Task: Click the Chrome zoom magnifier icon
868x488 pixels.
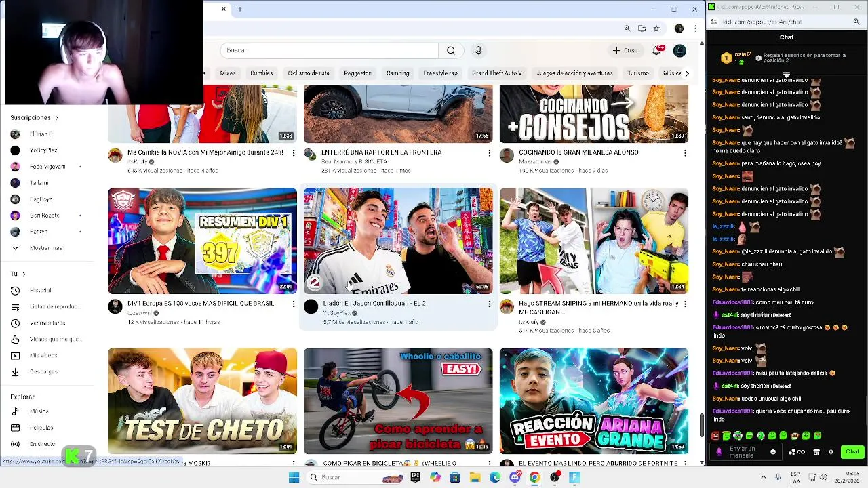Action: (627, 28)
